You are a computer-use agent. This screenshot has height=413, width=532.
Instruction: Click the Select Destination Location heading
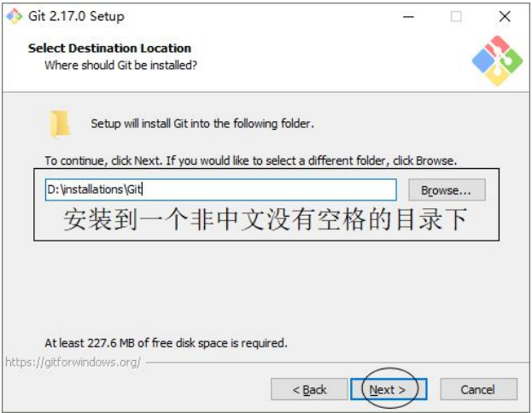109,48
